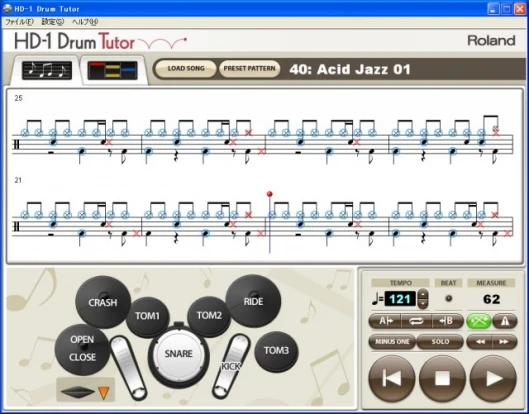This screenshot has width=529, height=414.
Task: Hit the TOM1 pad
Action: point(147,316)
